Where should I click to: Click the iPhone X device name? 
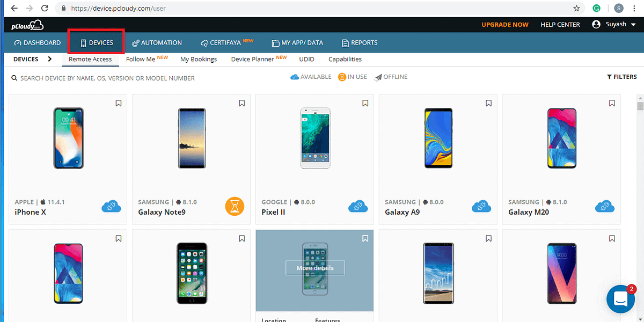point(31,212)
